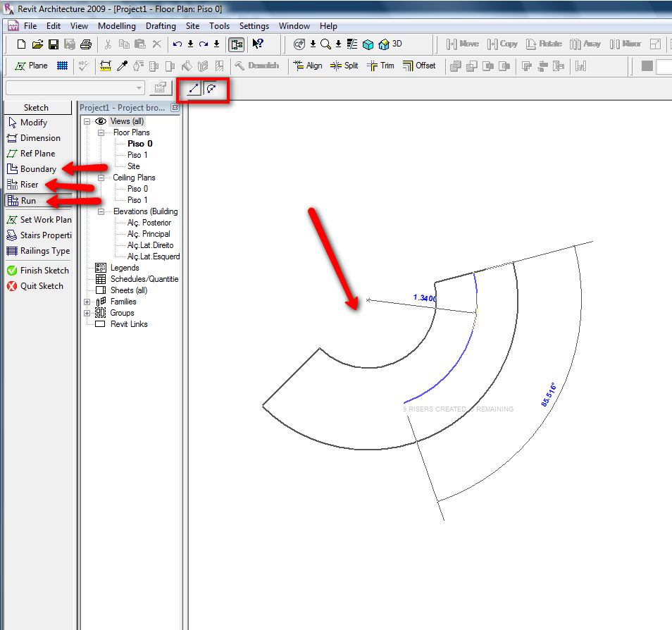Viewport: 672px width, 630px height.
Task: Toggle the work plane grid visibility
Action: click(63, 66)
